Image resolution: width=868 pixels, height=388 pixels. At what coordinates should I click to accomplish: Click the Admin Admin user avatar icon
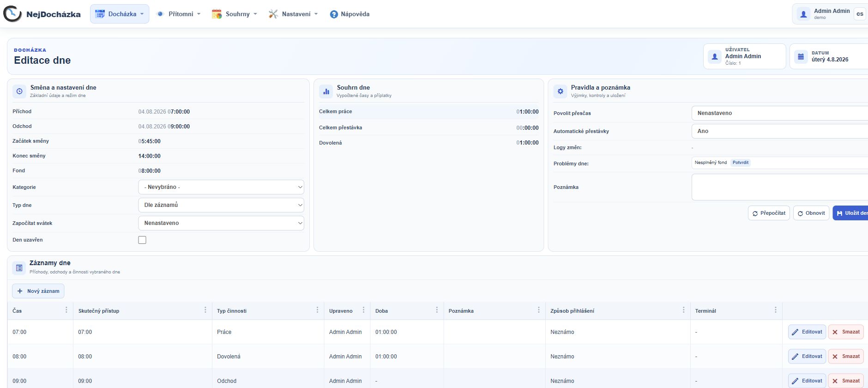click(803, 14)
